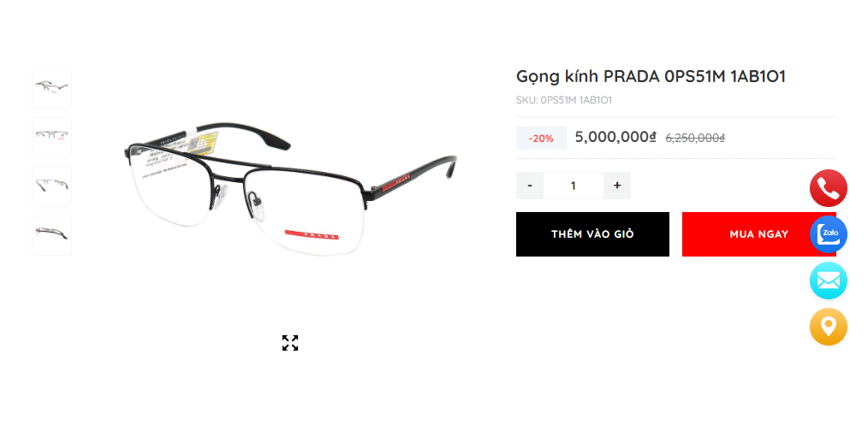The height and width of the screenshot is (431, 868).
Task: Decrease quantity with the minus button
Action: [530, 186]
